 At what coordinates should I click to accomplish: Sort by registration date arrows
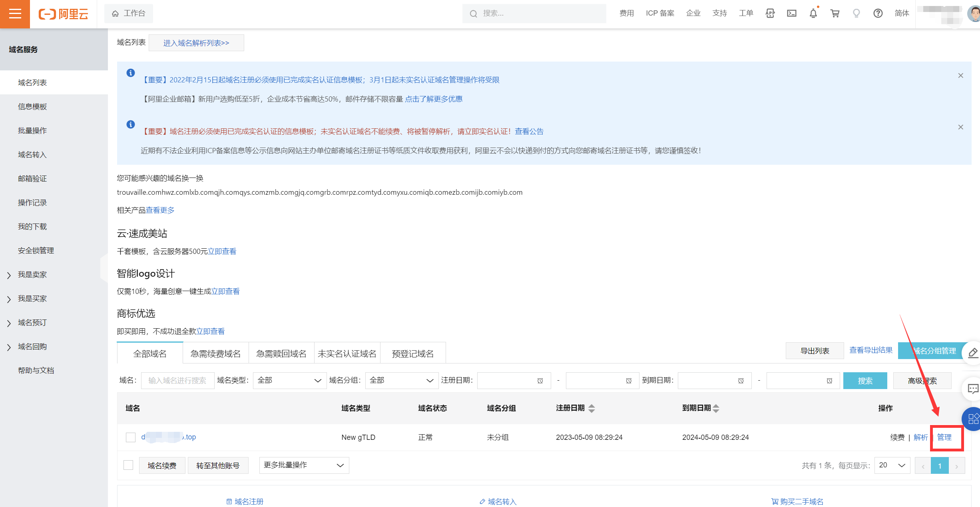click(x=592, y=408)
